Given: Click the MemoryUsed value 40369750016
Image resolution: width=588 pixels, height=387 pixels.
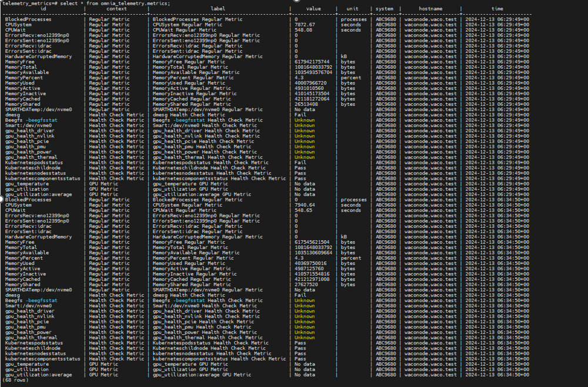Looking at the screenshot, I should (x=311, y=263).
